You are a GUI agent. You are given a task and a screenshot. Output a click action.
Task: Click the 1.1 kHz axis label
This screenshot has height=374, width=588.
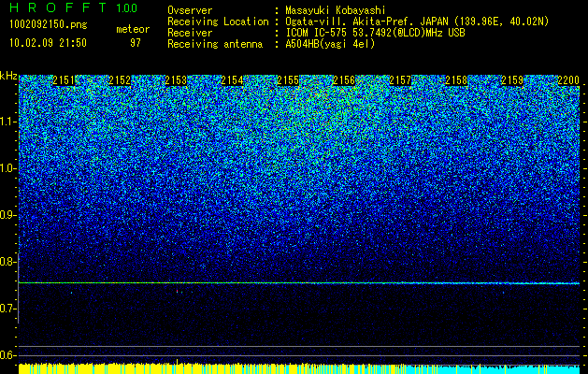pyautogui.click(x=8, y=122)
